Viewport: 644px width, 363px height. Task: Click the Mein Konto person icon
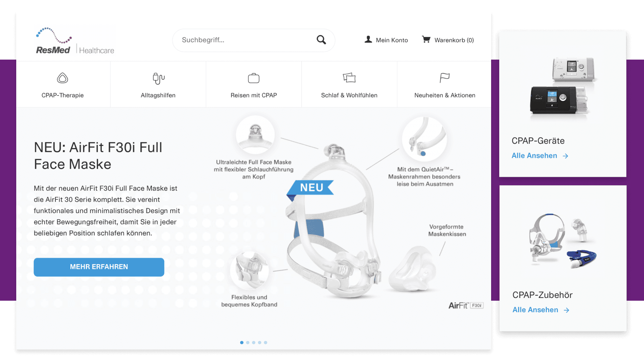368,40
